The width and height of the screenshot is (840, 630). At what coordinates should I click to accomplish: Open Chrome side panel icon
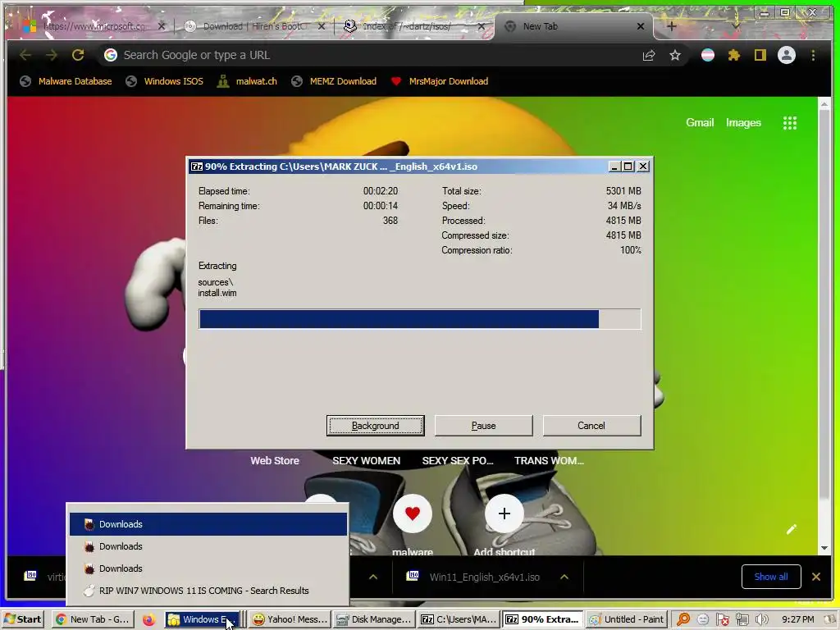pyautogui.click(x=760, y=55)
